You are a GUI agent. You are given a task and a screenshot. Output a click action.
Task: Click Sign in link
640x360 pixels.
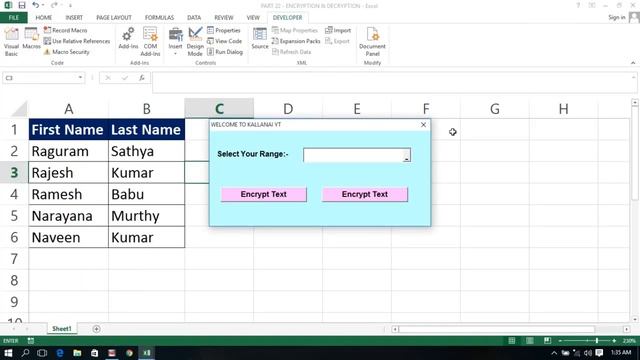click(616, 17)
